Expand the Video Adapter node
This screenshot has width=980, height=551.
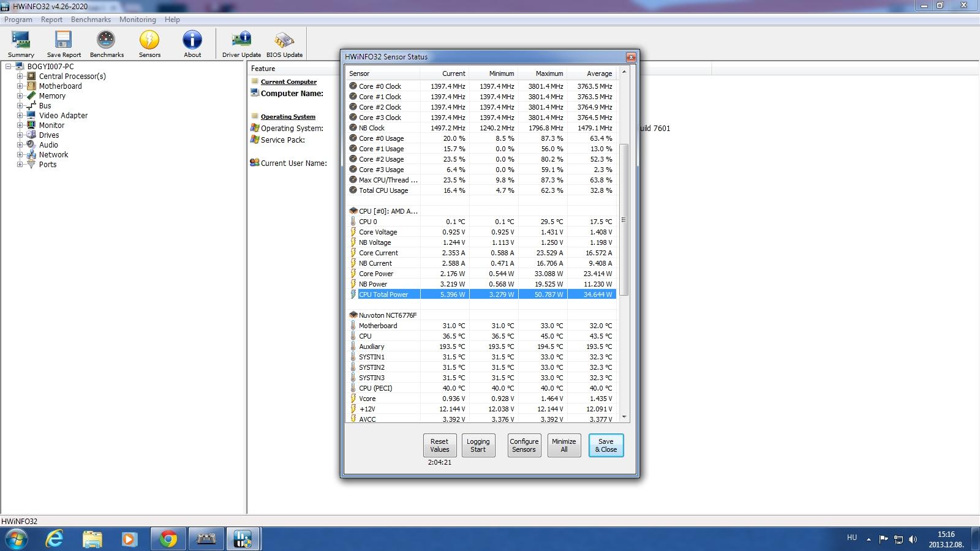coord(20,116)
